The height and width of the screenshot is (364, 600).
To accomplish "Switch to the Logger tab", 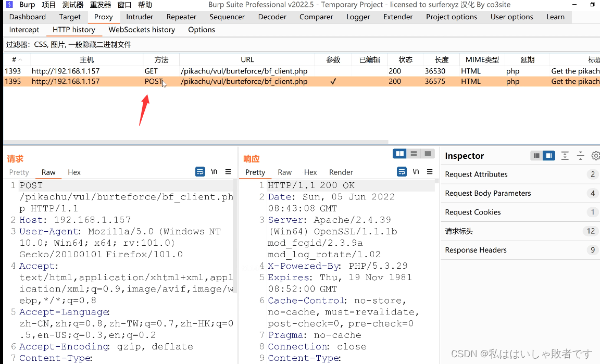I will click(358, 17).
